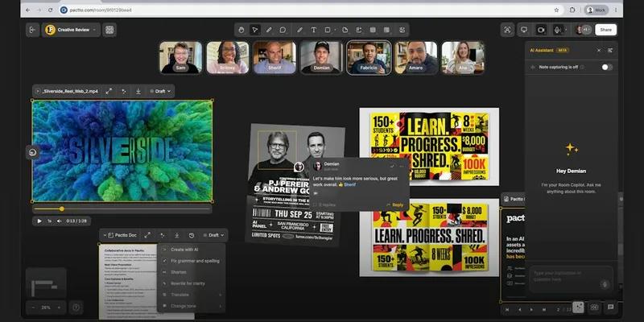Expand Pactto Doc to fullscreen
644x322 pixels.
[x=147, y=235]
